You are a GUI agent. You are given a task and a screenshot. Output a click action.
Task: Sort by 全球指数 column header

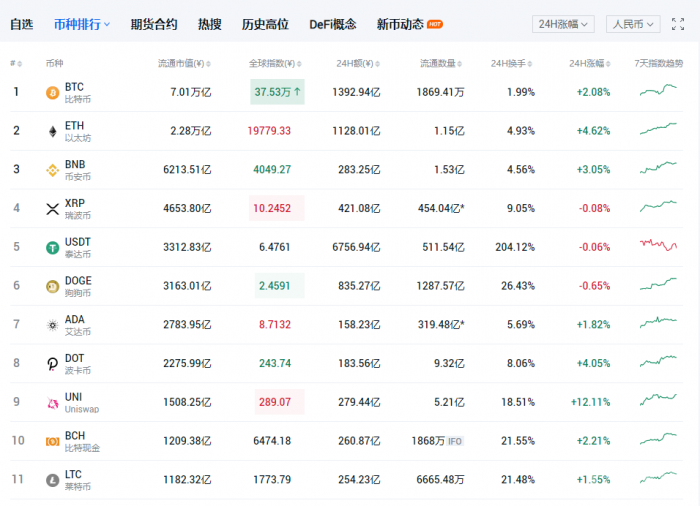click(x=275, y=63)
